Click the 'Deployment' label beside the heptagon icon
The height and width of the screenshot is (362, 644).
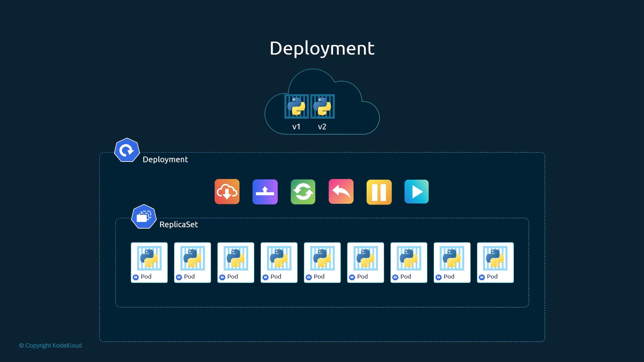tap(165, 160)
